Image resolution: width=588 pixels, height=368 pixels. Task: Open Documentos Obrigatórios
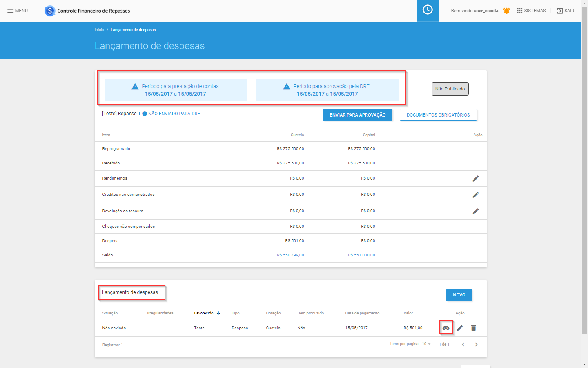438,115
